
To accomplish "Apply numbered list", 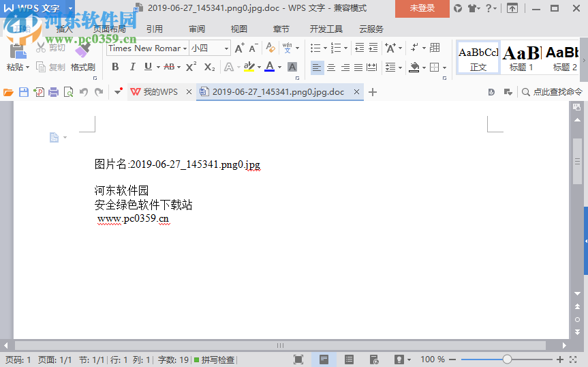I will coord(336,48).
